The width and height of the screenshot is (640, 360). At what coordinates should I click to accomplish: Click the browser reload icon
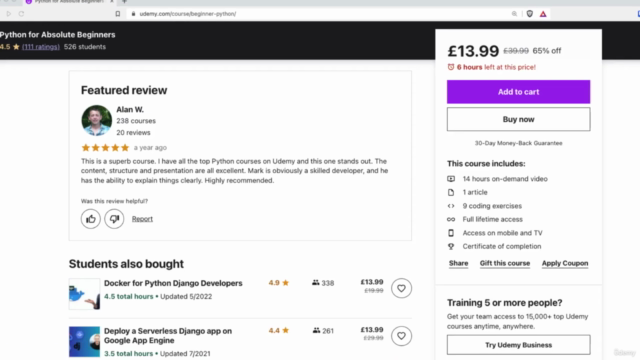(x=21, y=14)
